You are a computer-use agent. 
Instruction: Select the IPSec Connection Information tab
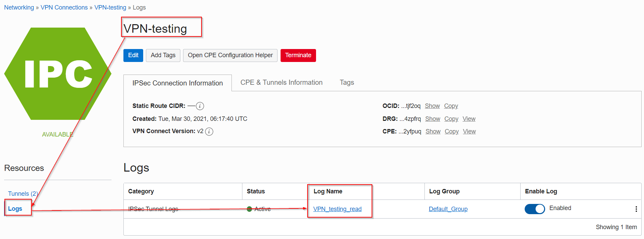(x=177, y=83)
